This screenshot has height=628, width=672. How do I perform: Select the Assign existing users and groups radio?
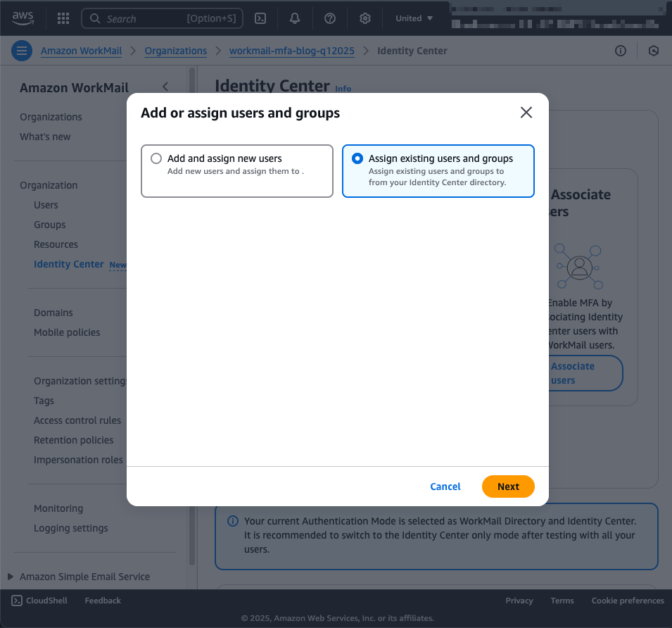(x=358, y=158)
